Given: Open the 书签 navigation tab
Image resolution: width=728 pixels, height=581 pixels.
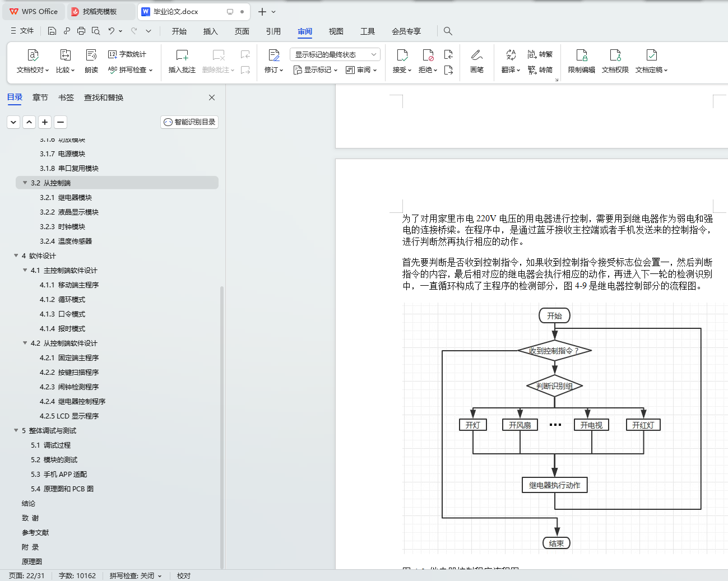Looking at the screenshot, I should [x=66, y=97].
